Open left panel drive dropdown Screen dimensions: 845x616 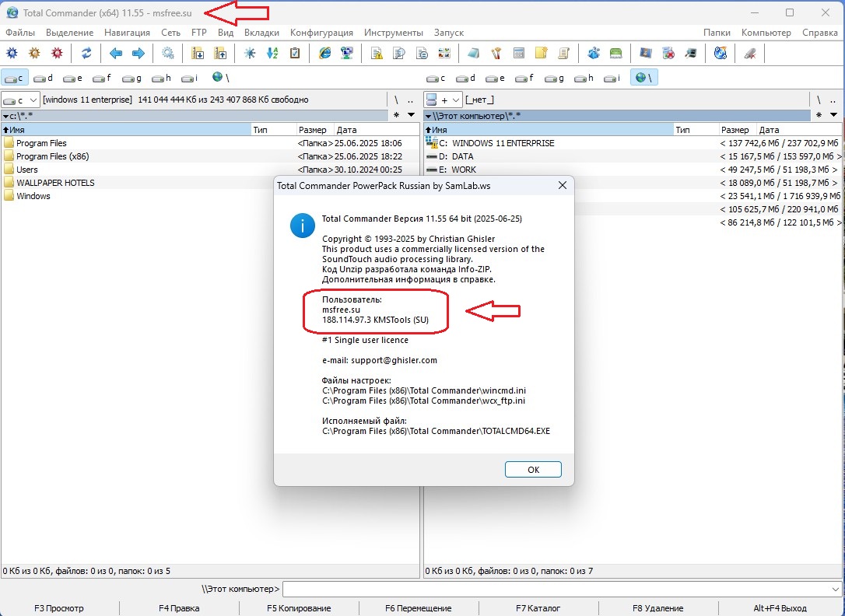pyautogui.click(x=21, y=100)
